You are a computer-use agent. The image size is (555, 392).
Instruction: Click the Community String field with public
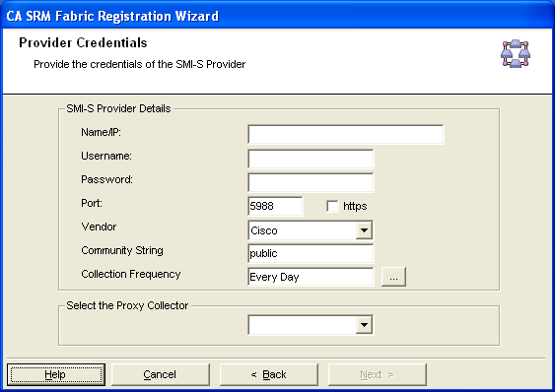point(311,254)
